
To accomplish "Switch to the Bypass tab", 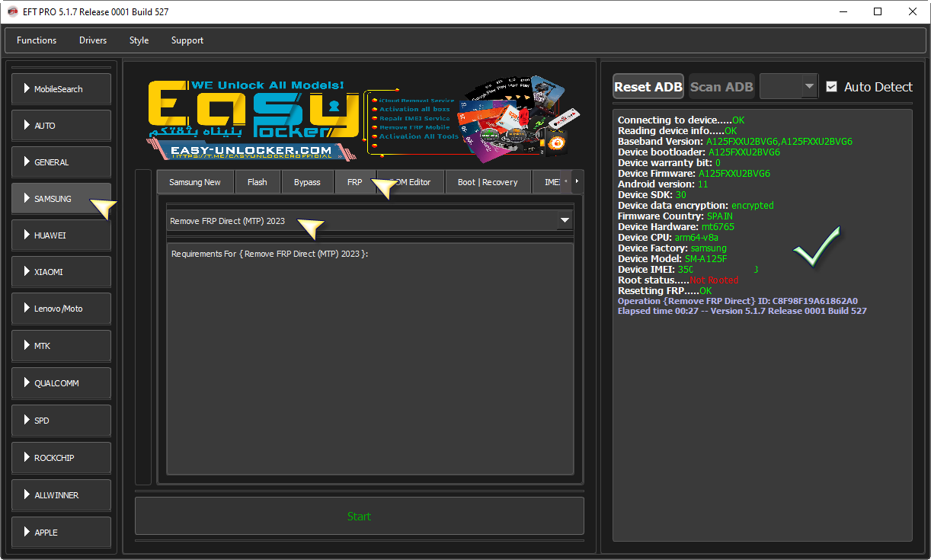I will click(308, 182).
